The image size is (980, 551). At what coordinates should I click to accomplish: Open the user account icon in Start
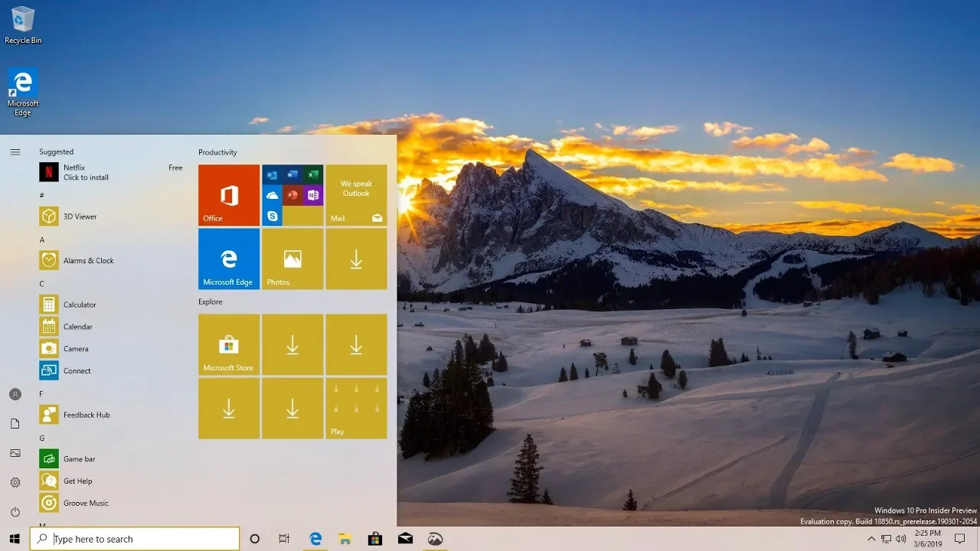point(15,394)
